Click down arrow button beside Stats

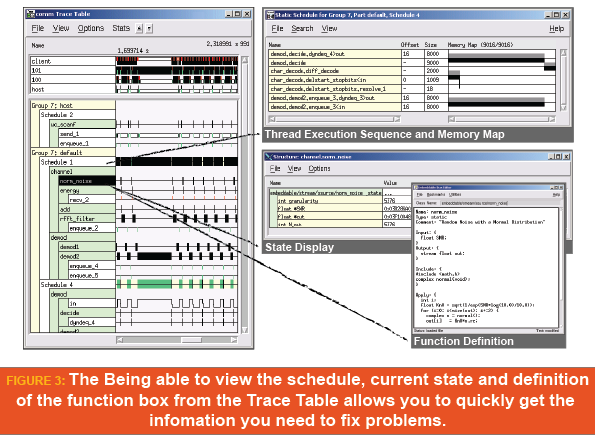149,28
